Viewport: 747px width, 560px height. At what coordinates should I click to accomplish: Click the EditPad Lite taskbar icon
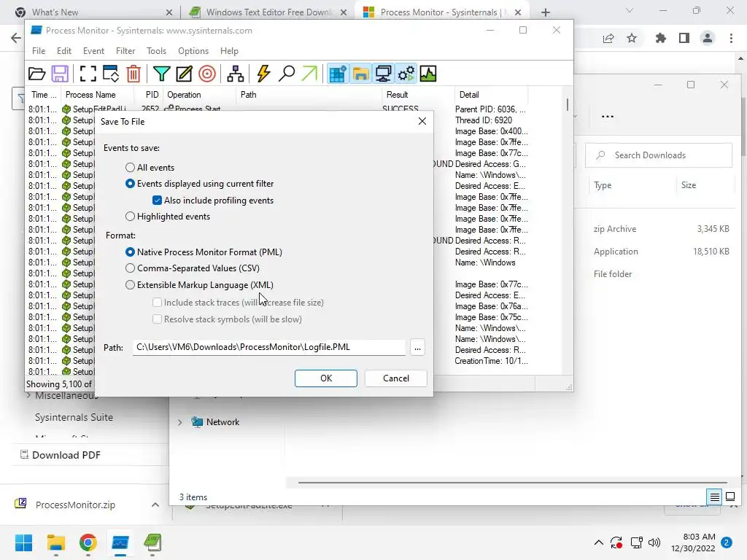(x=152, y=542)
